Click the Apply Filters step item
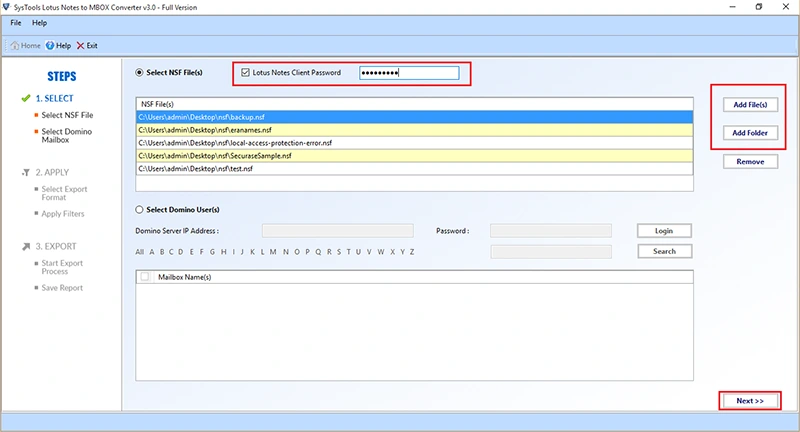 63,214
